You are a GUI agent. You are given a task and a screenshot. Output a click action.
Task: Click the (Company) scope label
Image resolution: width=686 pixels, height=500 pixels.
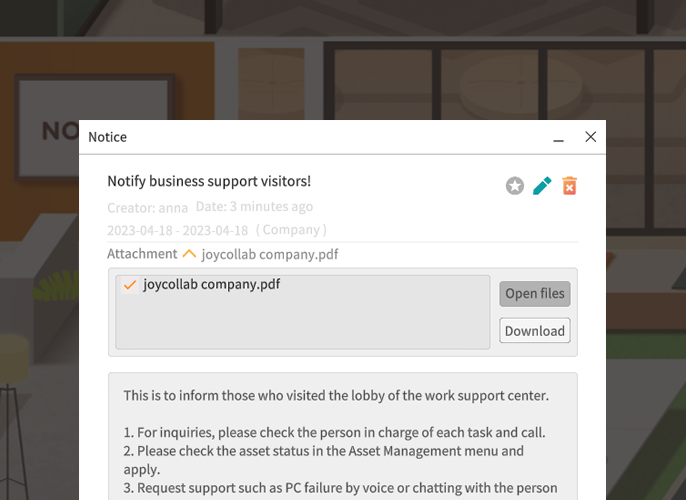pos(291,230)
